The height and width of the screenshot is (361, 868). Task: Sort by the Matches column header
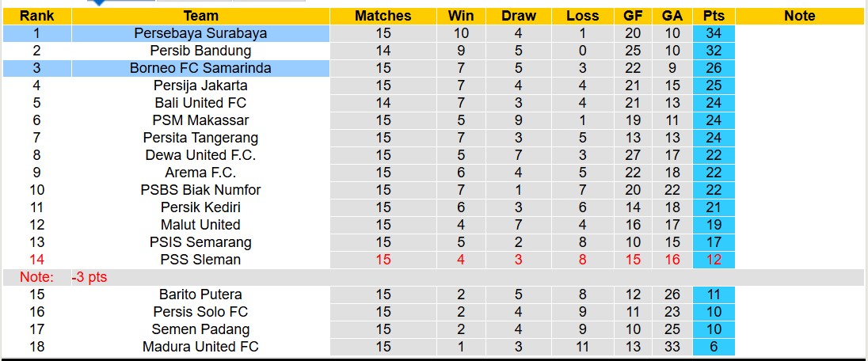383,16
